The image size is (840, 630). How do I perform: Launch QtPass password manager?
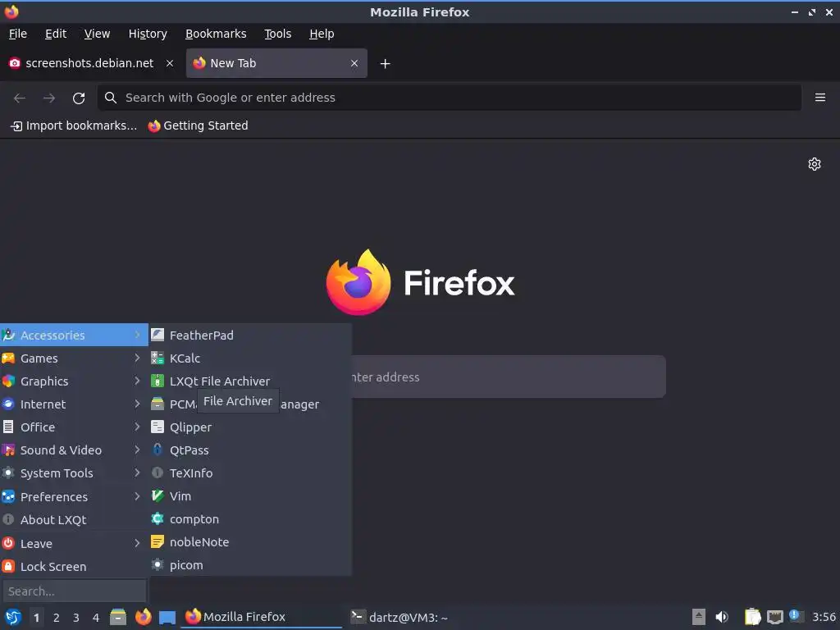tap(250, 450)
